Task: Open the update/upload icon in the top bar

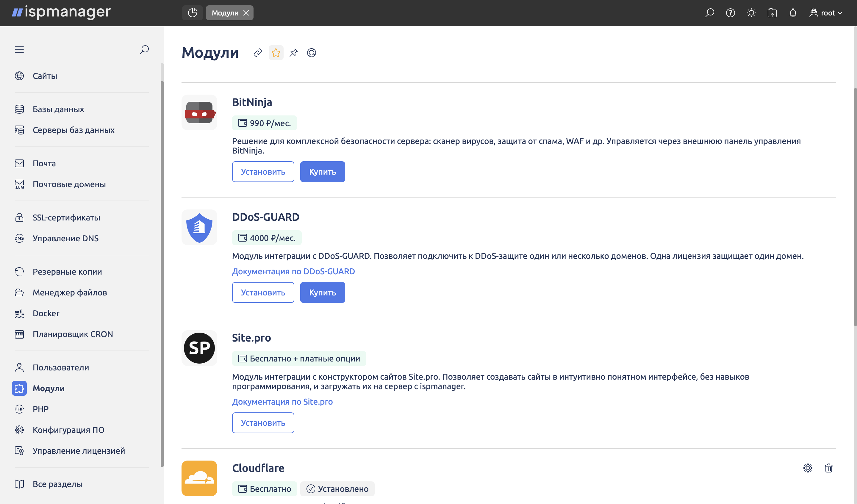Action: point(772,13)
